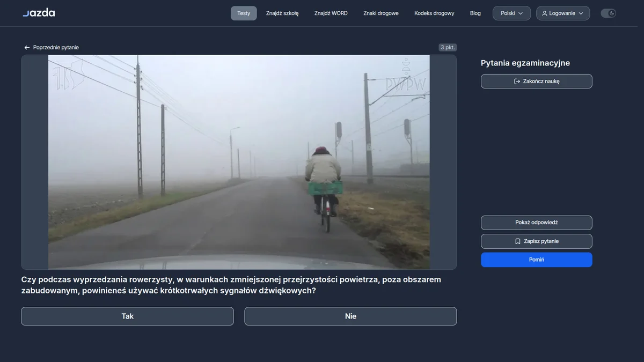The height and width of the screenshot is (362, 644).
Task: Toggle the dark mode switch
Action: point(608,13)
